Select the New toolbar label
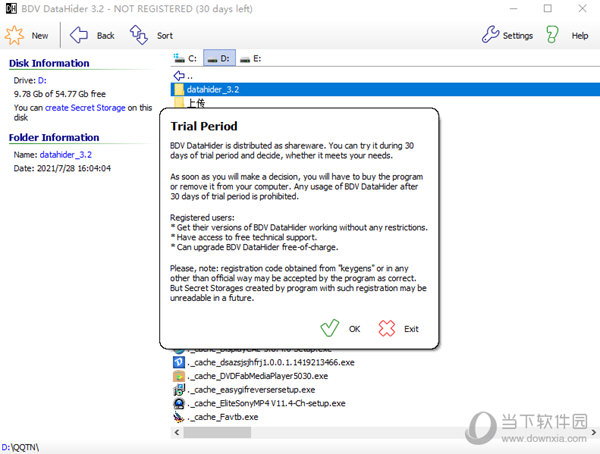The image size is (600, 454). 40,36
